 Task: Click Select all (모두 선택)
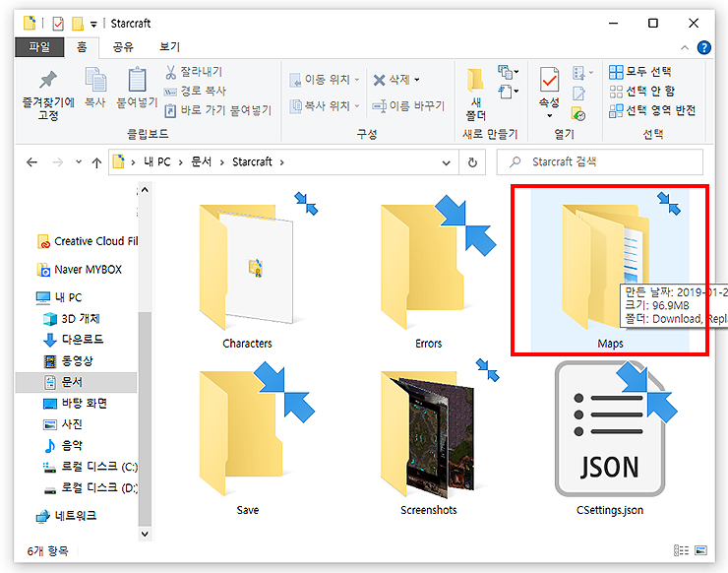click(x=640, y=72)
